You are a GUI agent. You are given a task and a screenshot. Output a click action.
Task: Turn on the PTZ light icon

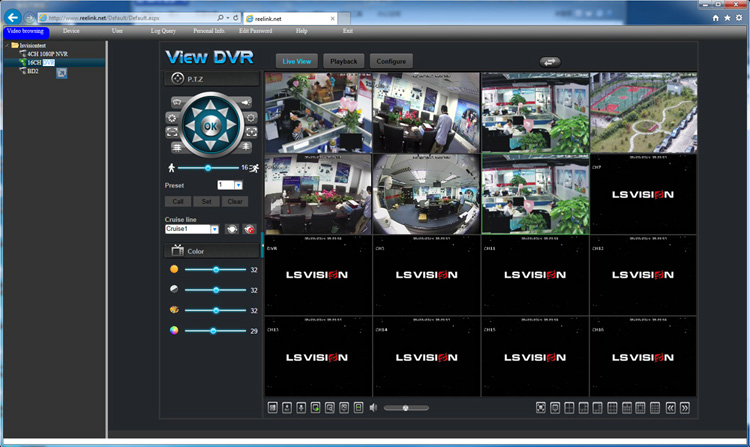[245, 102]
